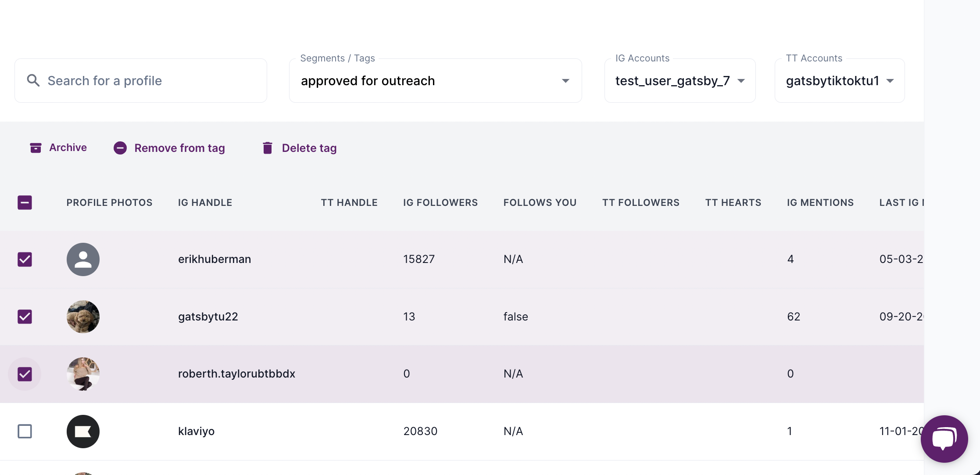Sort by the IG HANDLE column header
980x475 pixels.
point(205,202)
